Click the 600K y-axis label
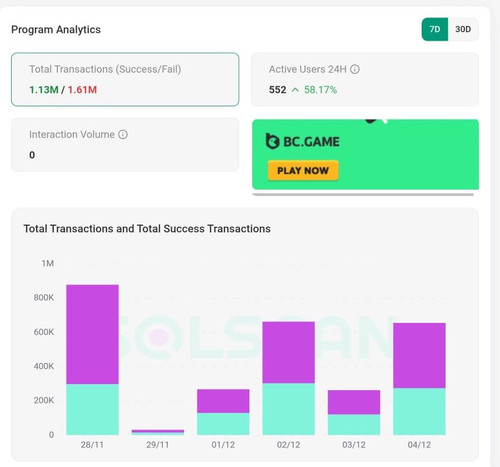This screenshot has height=467, width=500. click(44, 332)
